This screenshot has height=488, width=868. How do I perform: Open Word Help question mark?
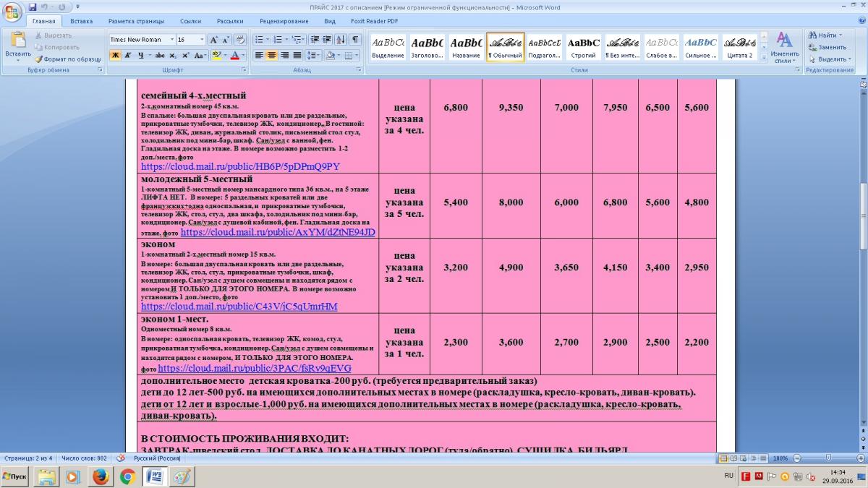861,22
